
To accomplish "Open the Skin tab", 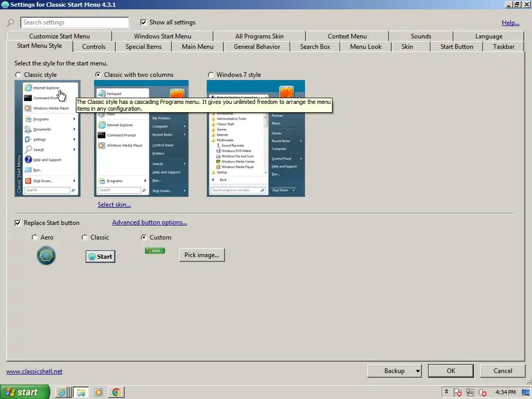I will coord(407,47).
